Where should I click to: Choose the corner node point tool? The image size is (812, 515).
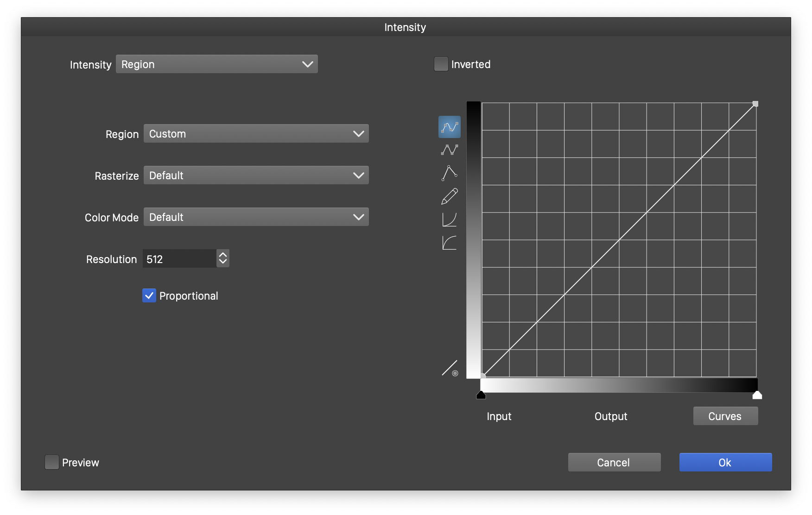(x=449, y=173)
